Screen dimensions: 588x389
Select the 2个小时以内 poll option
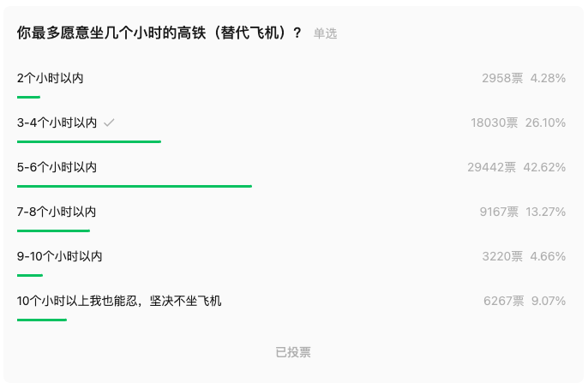pos(50,78)
